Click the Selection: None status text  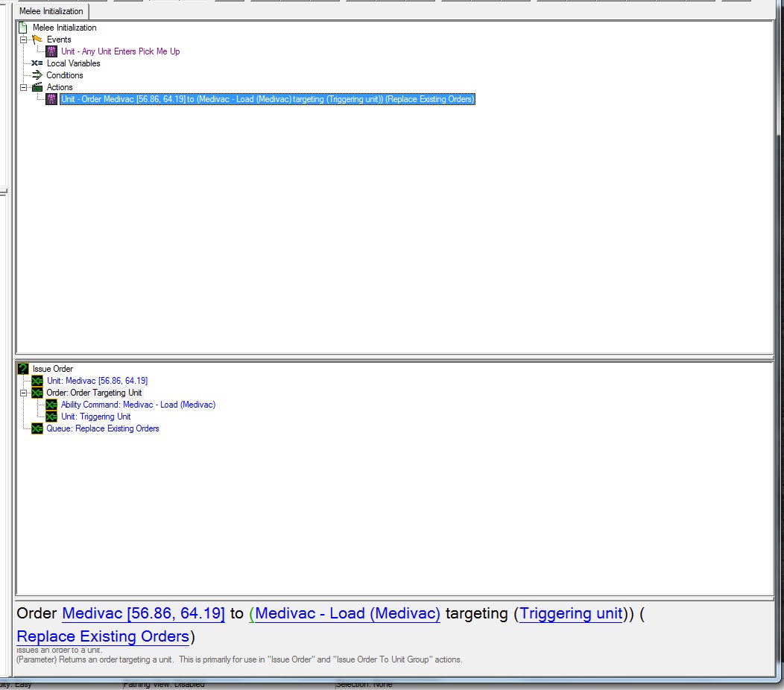point(364,685)
